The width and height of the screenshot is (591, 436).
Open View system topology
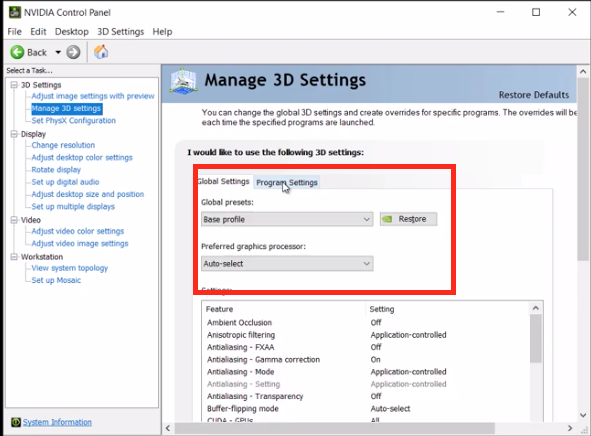70,268
